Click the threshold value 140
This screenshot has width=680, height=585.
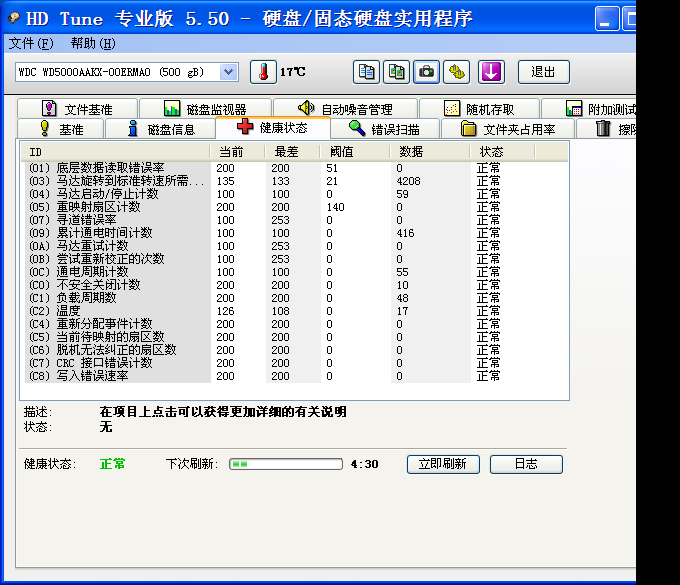(336, 207)
